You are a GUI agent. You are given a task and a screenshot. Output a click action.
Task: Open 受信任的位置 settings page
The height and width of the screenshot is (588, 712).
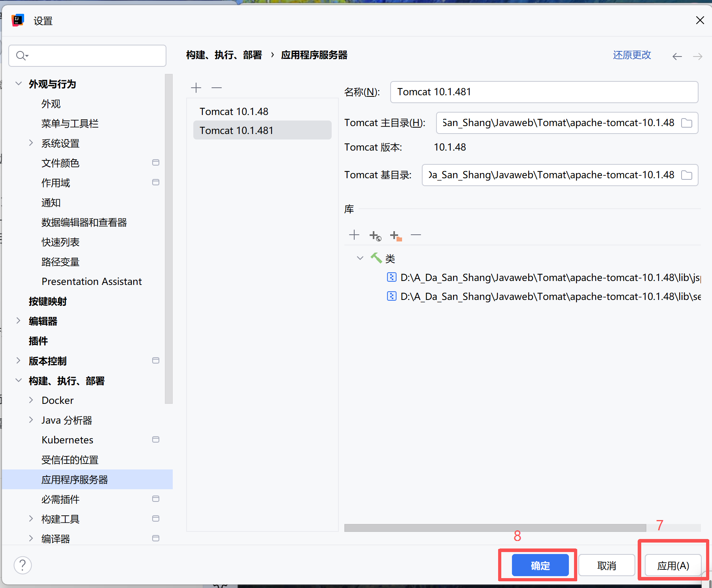pyautogui.click(x=70, y=460)
